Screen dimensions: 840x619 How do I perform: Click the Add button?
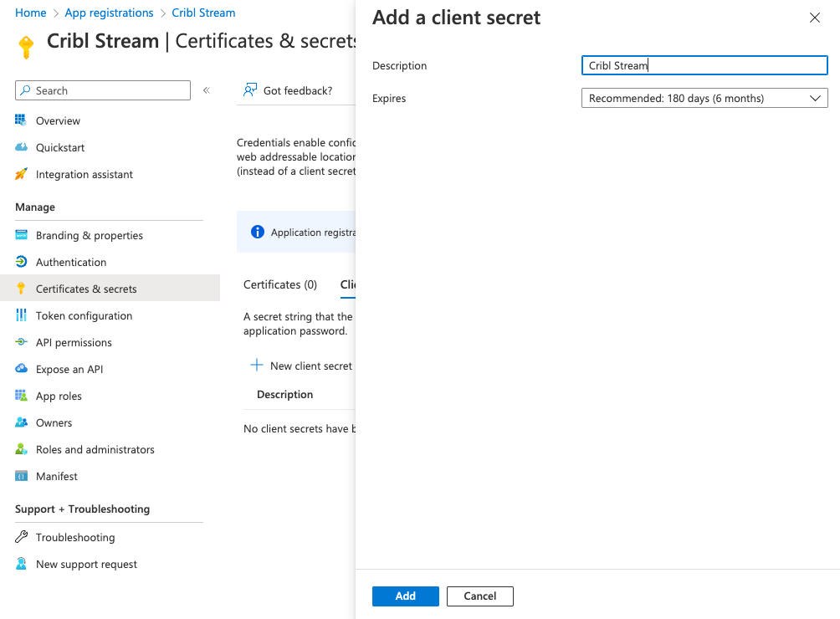point(405,596)
